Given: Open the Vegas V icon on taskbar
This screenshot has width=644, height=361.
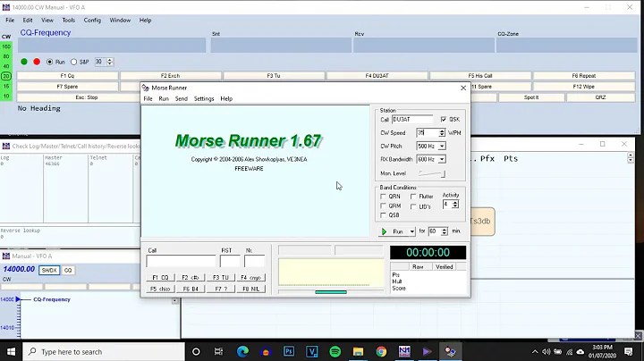Looking at the screenshot, I should coord(312,351).
